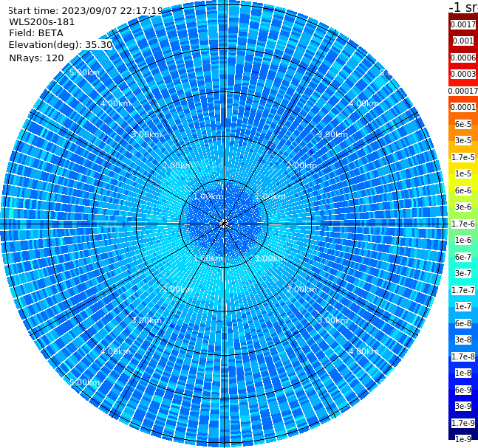
Task: Click the 0.00017 colorbar value
Action: click(463, 91)
